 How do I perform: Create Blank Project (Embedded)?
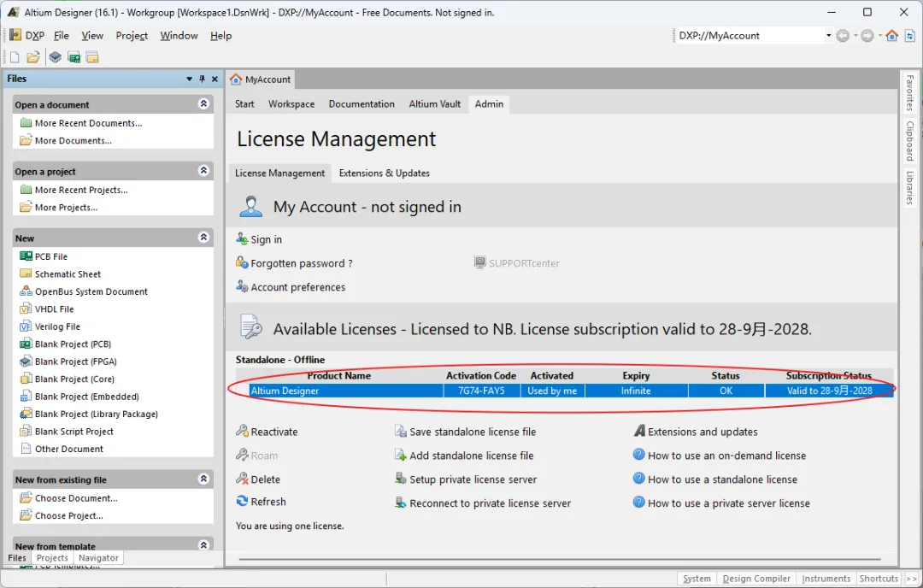tap(87, 397)
